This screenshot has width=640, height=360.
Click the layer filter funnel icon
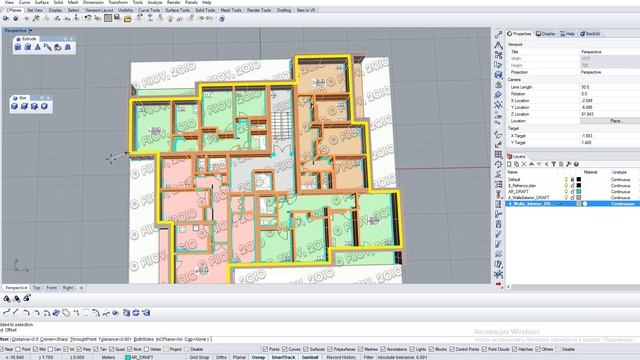coord(553,164)
